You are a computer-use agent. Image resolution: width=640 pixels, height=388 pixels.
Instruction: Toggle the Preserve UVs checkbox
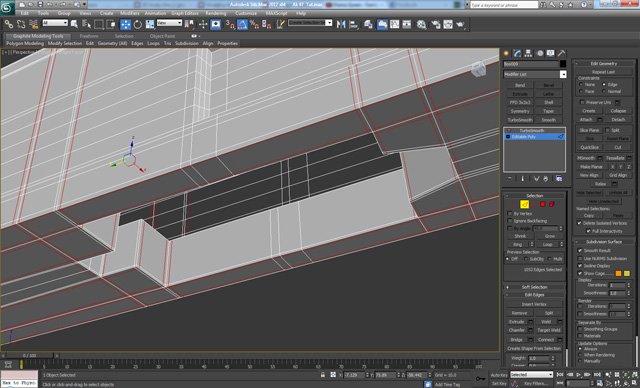pyautogui.click(x=582, y=102)
